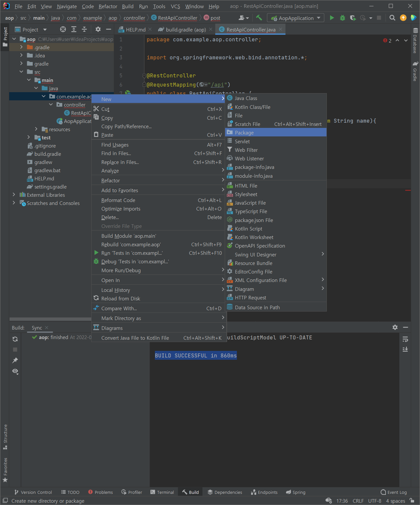Expand the test folder
Viewport: 420px width, 505px height.
pos(29,137)
